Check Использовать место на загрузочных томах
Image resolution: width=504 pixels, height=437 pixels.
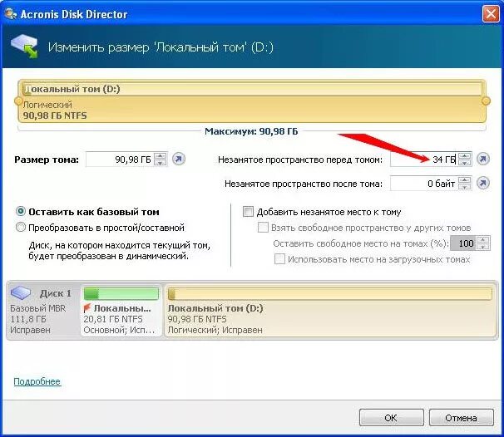[x=279, y=259]
